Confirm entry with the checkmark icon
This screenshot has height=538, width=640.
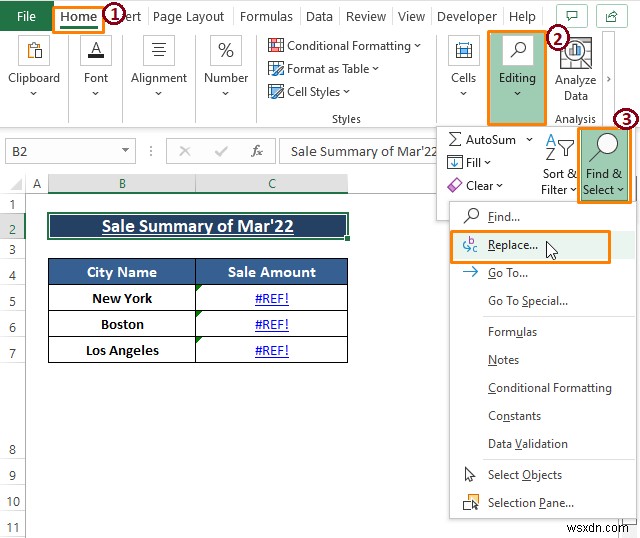(221, 151)
